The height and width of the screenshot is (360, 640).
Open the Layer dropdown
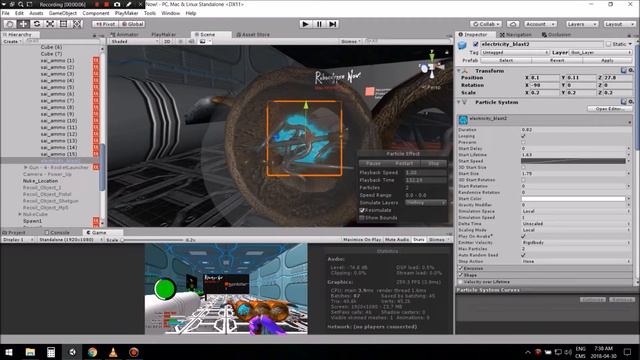pos(600,53)
